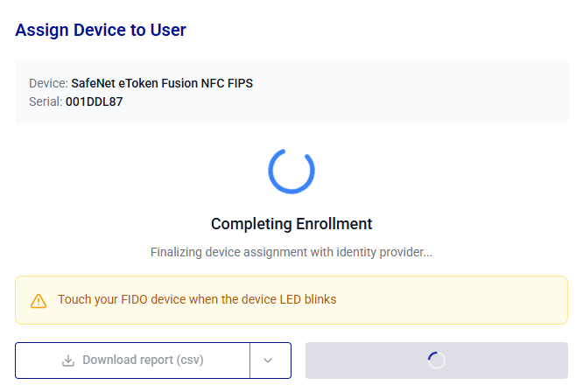This screenshot has height=392, width=583.
Task: Click the large blue loading spinner
Action: [x=291, y=171]
